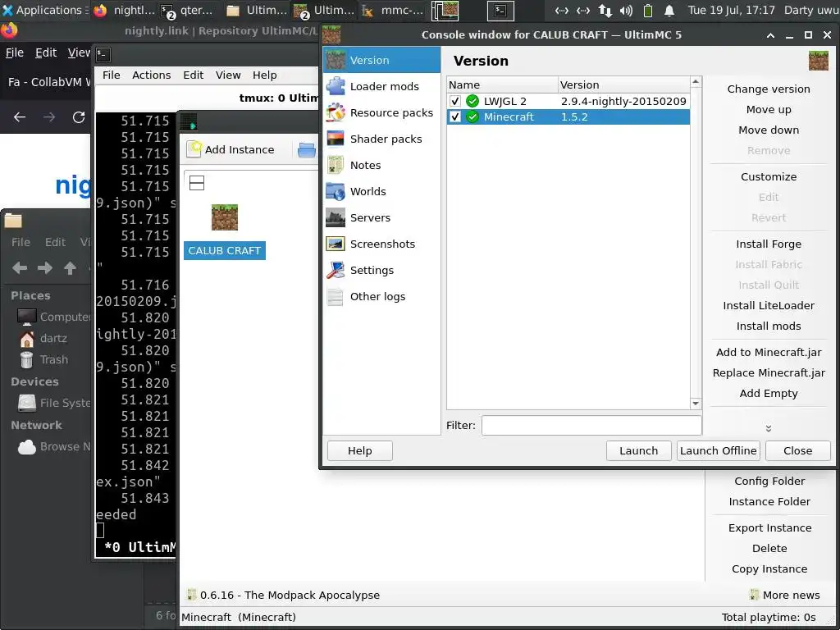Click Add Empty
This screenshot has width=840, height=630.
point(769,393)
